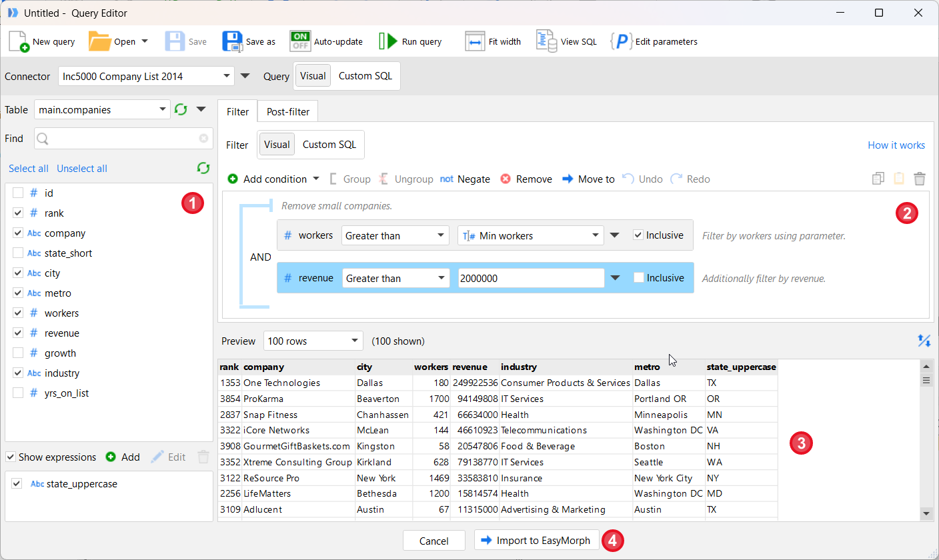This screenshot has width=939, height=560.
Task: Click the Cancel button
Action: point(433,541)
